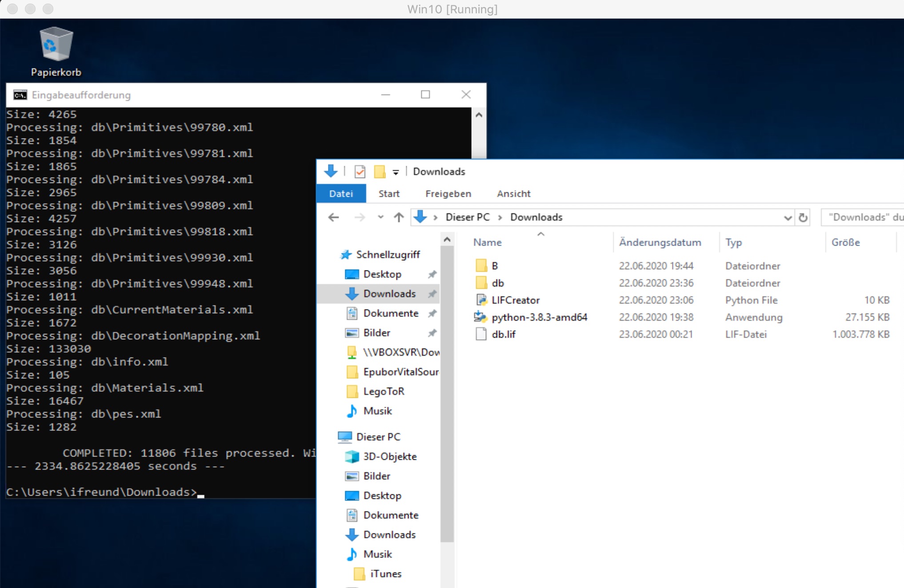Viewport: 904px width, 588px height.
Task: Click the pin icon beside Bilder
Action: coord(432,333)
